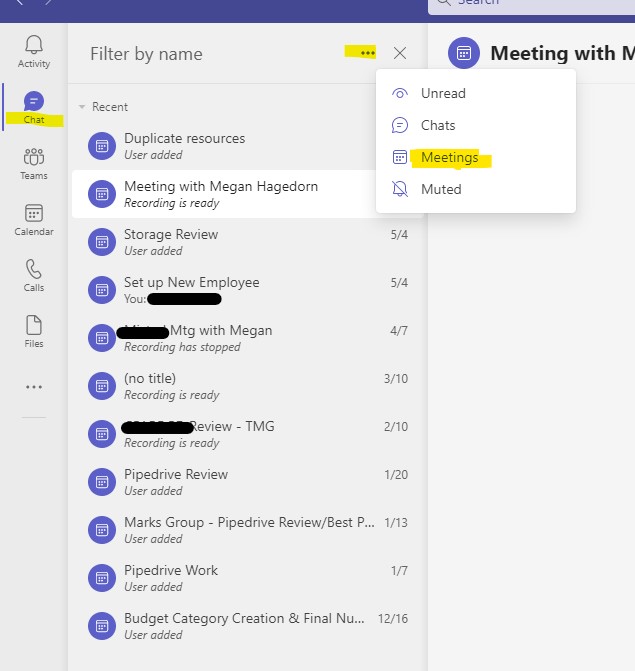Type in the Filter by name field
The height and width of the screenshot is (671, 635).
point(200,54)
